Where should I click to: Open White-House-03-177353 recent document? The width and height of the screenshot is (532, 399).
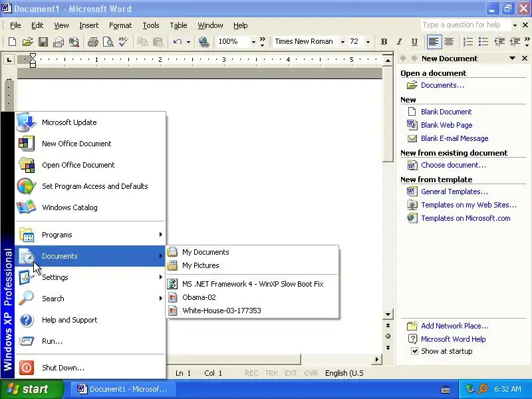252,311
